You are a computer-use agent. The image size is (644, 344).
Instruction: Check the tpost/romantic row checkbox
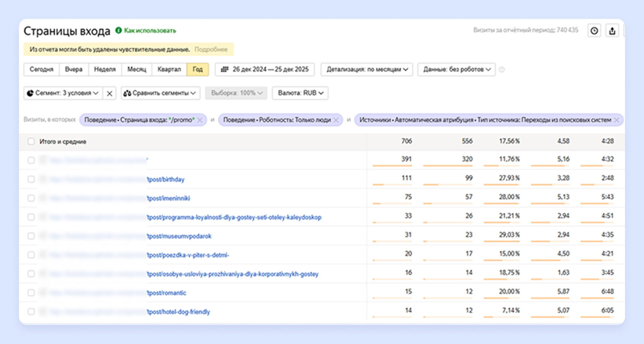click(x=31, y=293)
